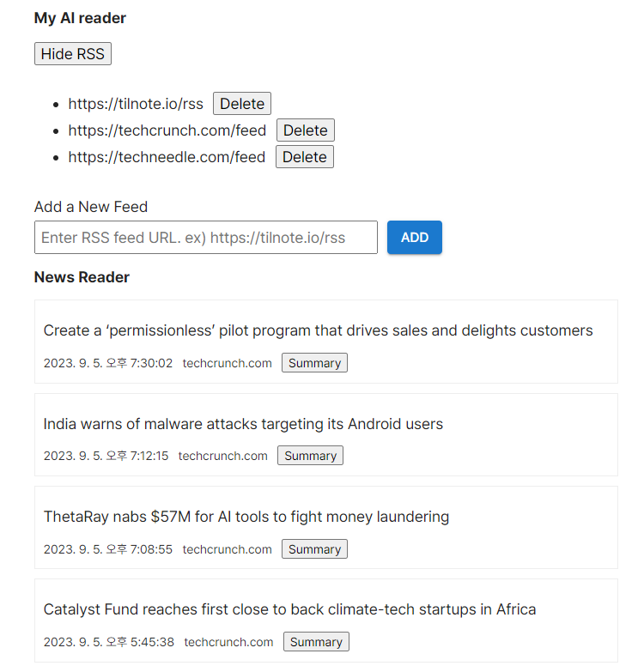Viewport: 644px width, 672px height.
Task: Open the India warns of malware headline
Action: (243, 424)
